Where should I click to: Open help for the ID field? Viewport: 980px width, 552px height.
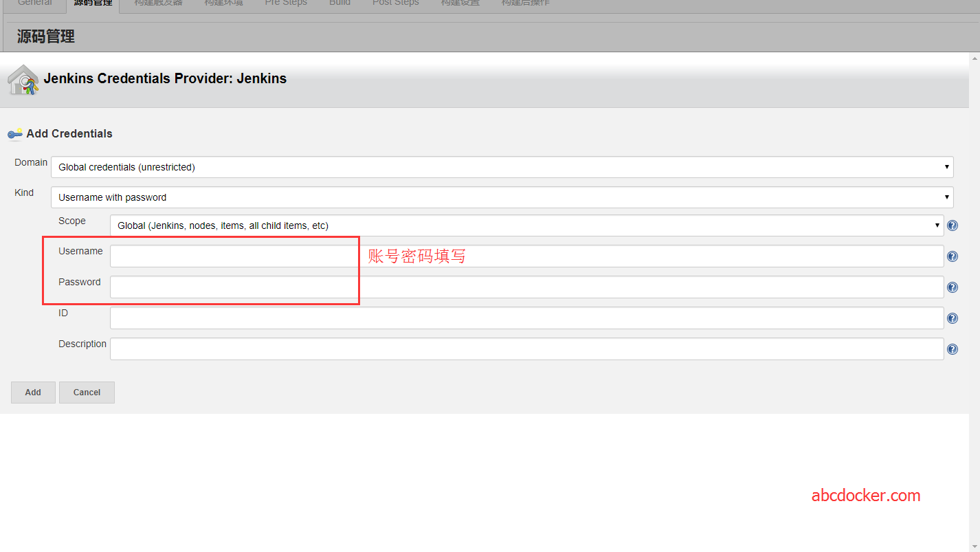pos(953,318)
